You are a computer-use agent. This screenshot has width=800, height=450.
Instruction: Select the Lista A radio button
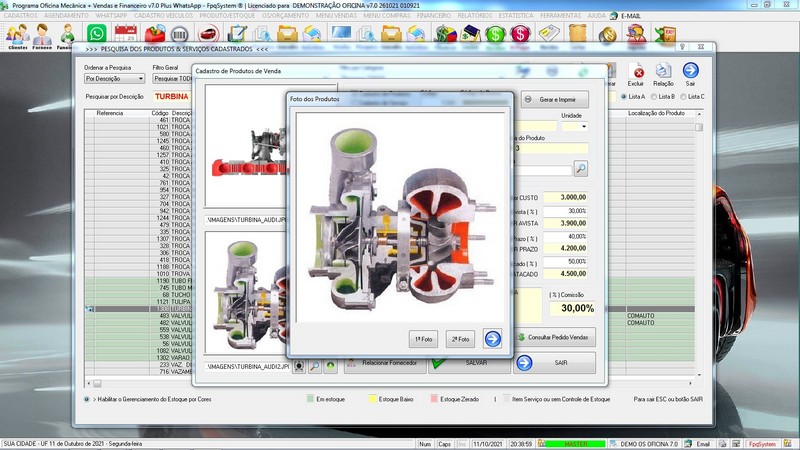623,96
